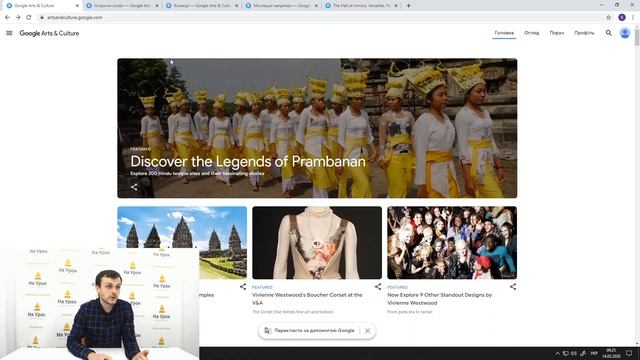The width and height of the screenshot is (640, 360).
Task: Open Chrome's three-dot menu
Action: tap(633, 18)
